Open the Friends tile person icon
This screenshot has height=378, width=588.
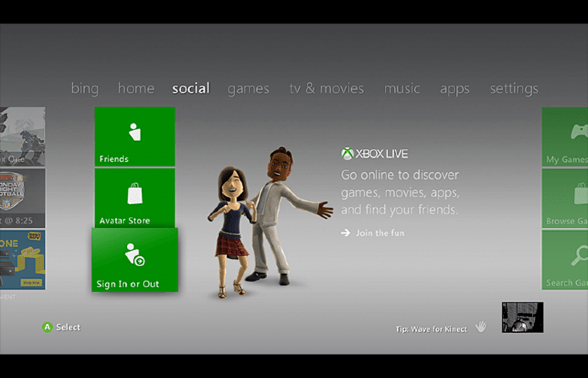tap(135, 132)
